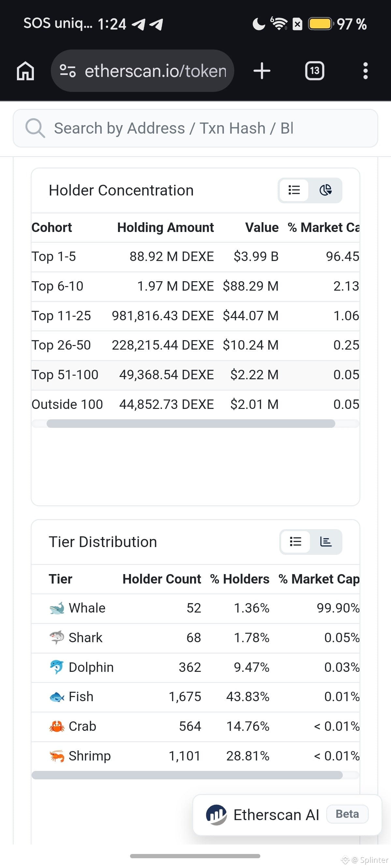Screen dimensions: 391x868
Task: Select the Cohort column header
Action: 51,227
